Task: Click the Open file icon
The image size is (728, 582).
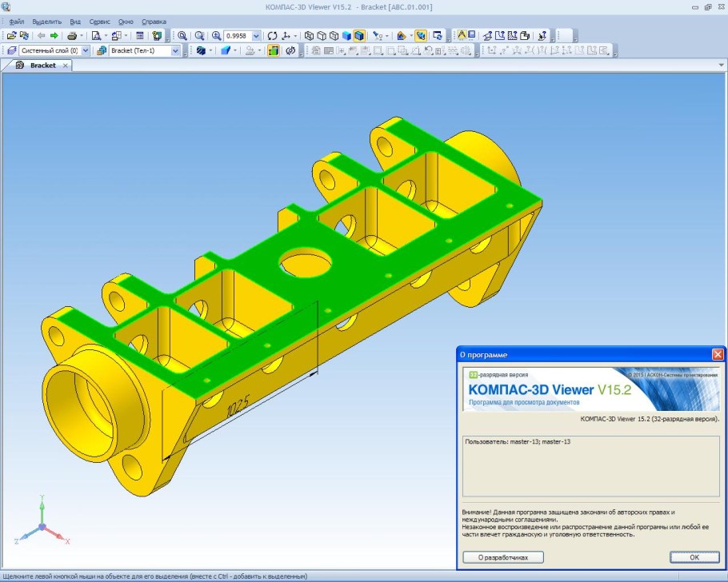Action: click(x=11, y=36)
